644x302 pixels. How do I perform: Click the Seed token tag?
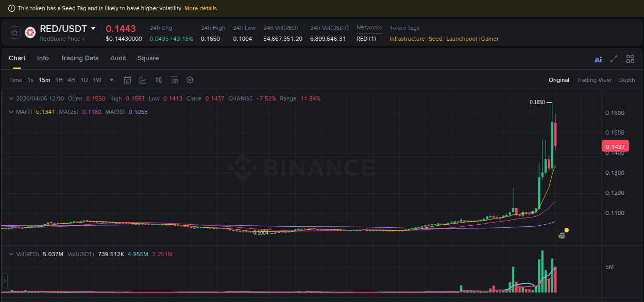(x=435, y=39)
